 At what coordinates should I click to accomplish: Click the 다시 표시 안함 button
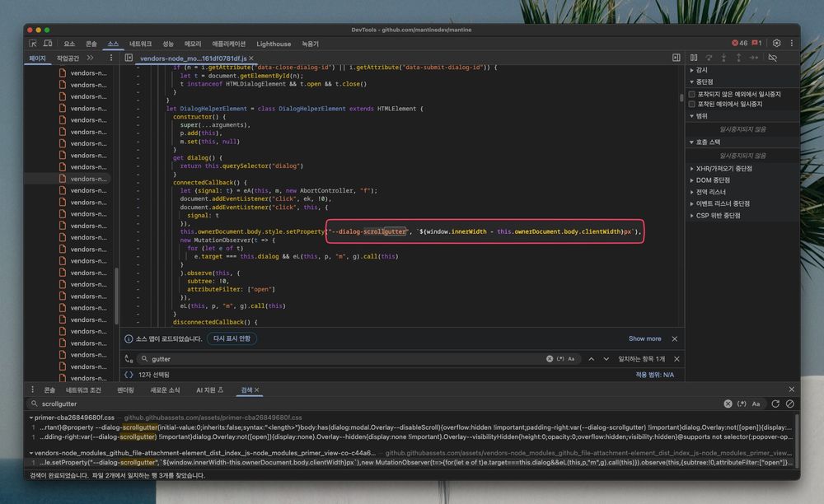pyautogui.click(x=234, y=338)
